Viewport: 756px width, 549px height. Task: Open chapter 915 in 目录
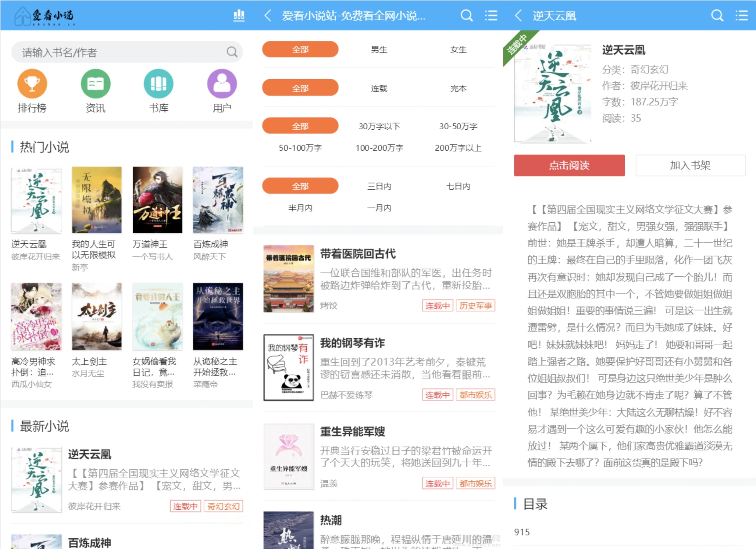point(522,532)
